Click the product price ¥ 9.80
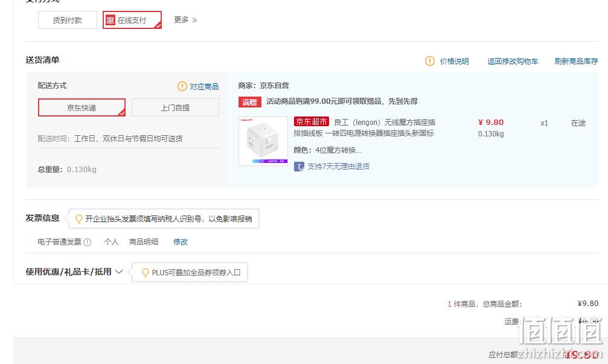608x364 pixels. point(491,123)
